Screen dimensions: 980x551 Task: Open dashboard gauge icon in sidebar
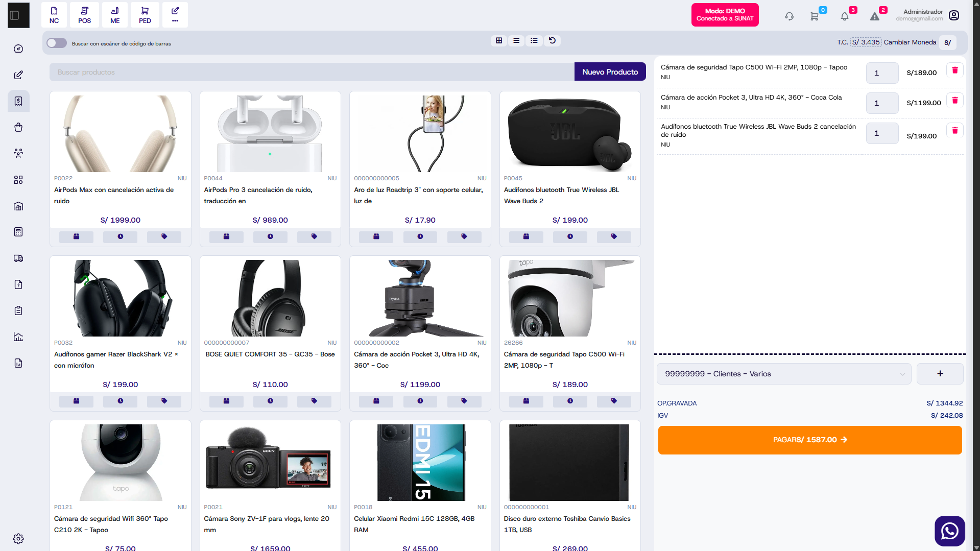pyautogui.click(x=18, y=49)
